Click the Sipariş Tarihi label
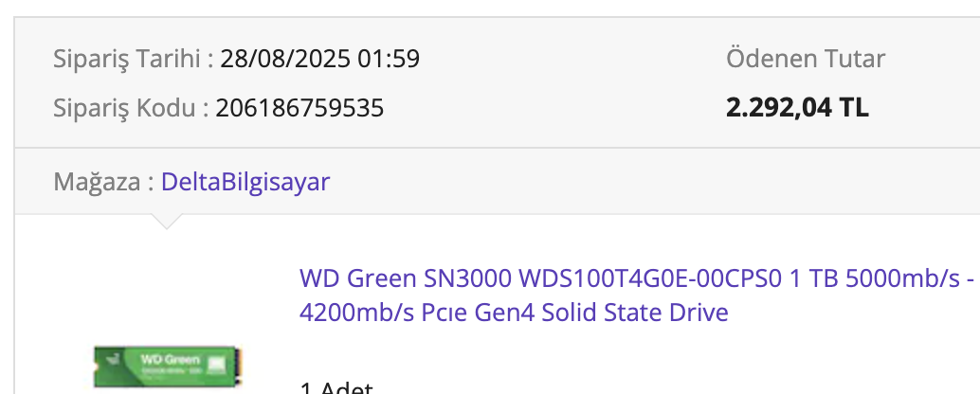Viewport: 980px width, 394px height. 133,60
